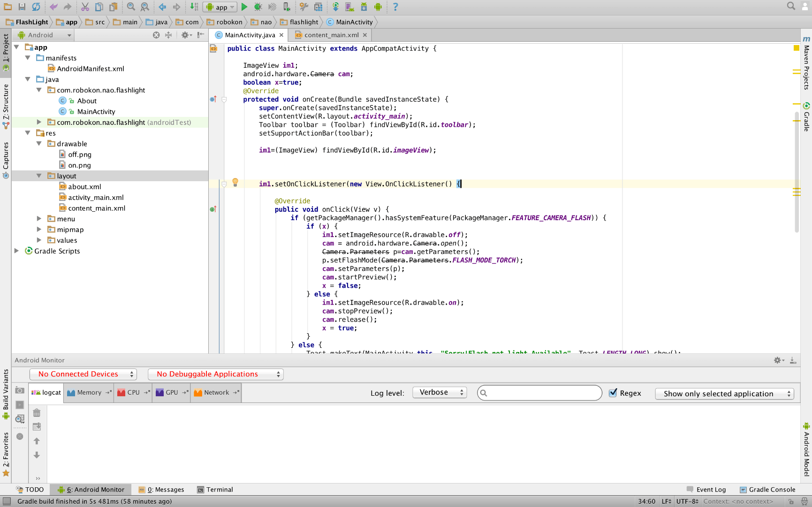This screenshot has width=812, height=507.
Task: Run the app using the green Run button
Action: [x=244, y=7]
